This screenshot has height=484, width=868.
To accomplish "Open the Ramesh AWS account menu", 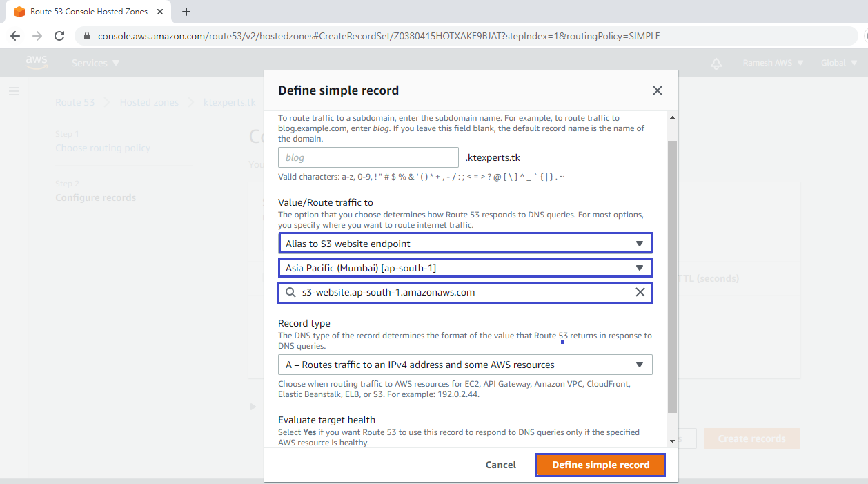I will [773, 63].
